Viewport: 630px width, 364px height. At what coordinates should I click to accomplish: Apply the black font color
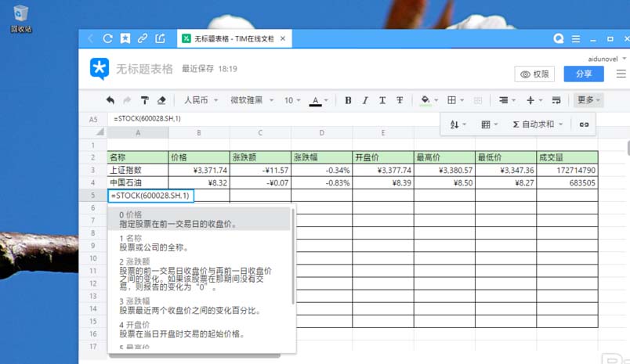tap(316, 101)
